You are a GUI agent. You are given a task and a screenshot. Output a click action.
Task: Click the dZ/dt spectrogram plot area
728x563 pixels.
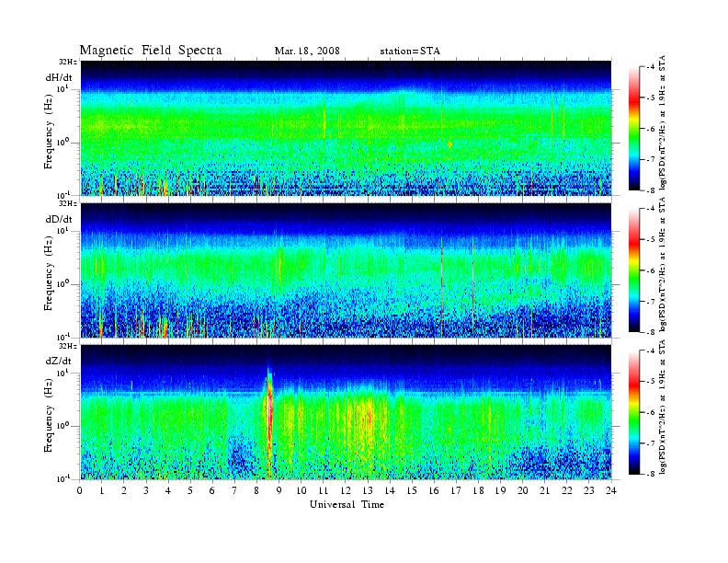tap(347, 412)
